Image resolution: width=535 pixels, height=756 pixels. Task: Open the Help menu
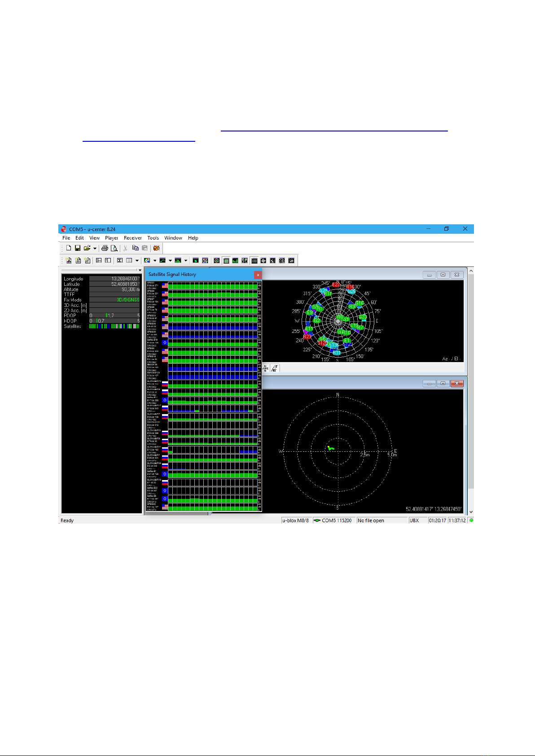coord(193,238)
